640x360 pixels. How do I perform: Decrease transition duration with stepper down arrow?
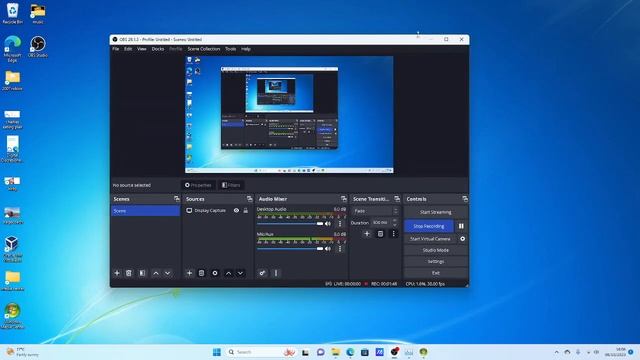click(394, 225)
